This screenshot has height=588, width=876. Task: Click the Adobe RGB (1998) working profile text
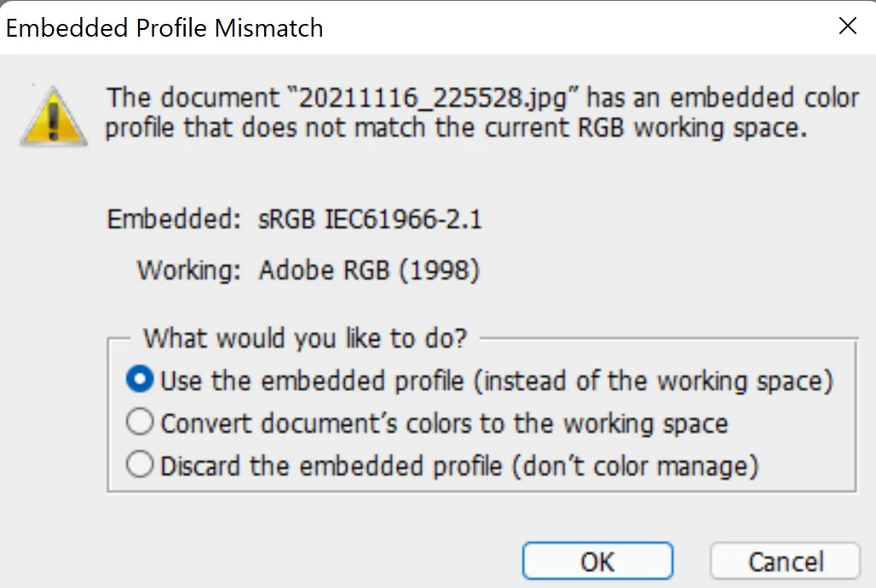[x=369, y=271]
